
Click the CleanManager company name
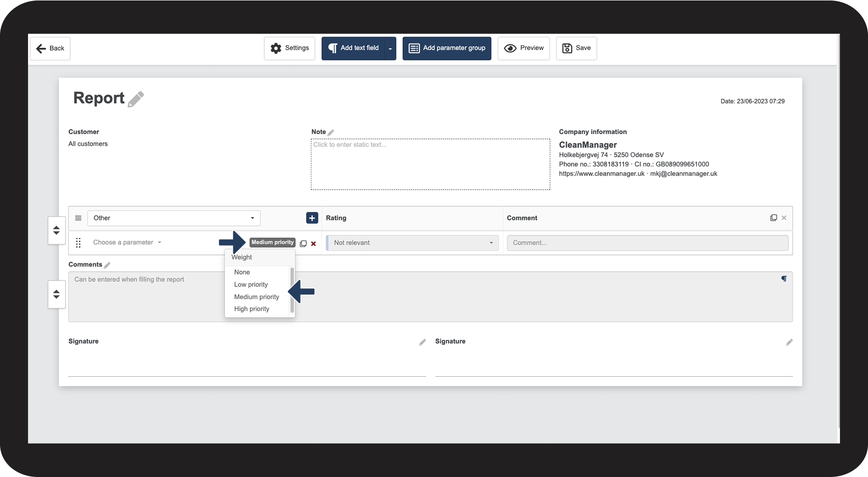coord(588,145)
